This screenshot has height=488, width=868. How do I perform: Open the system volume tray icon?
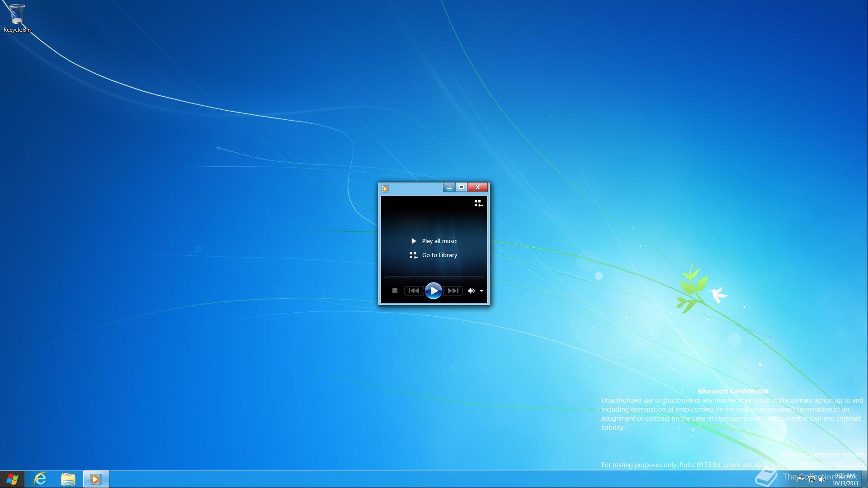pos(822,479)
